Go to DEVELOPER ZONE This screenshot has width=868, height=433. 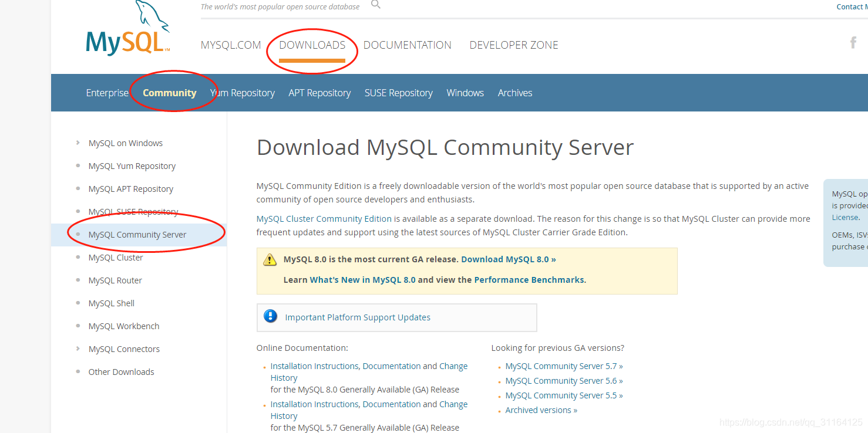513,45
